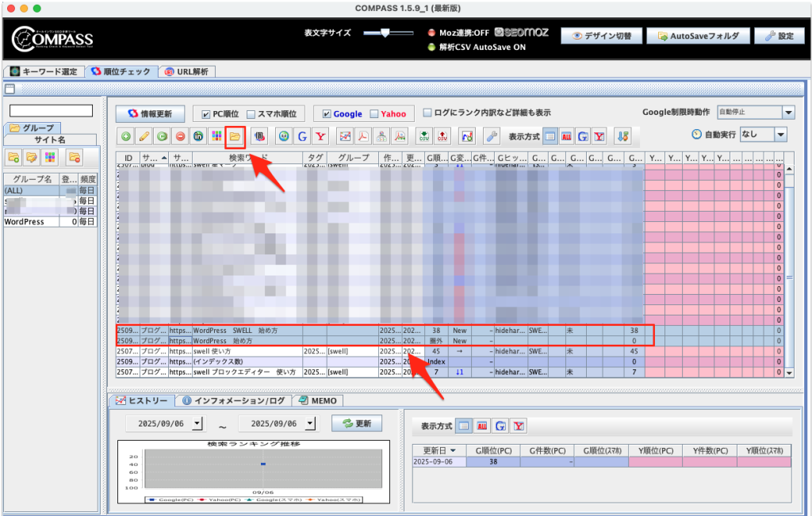Open the Google制限時動作 dropdown

[787, 113]
